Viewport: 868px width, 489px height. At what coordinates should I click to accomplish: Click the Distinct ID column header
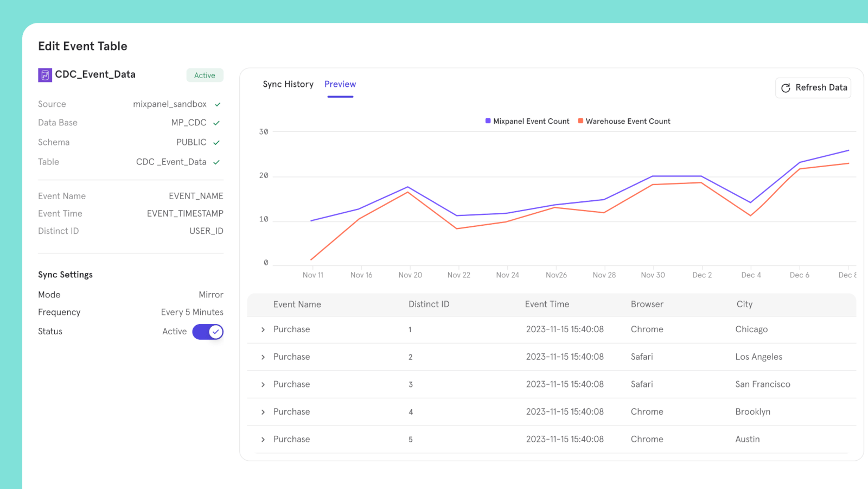pos(429,304)
